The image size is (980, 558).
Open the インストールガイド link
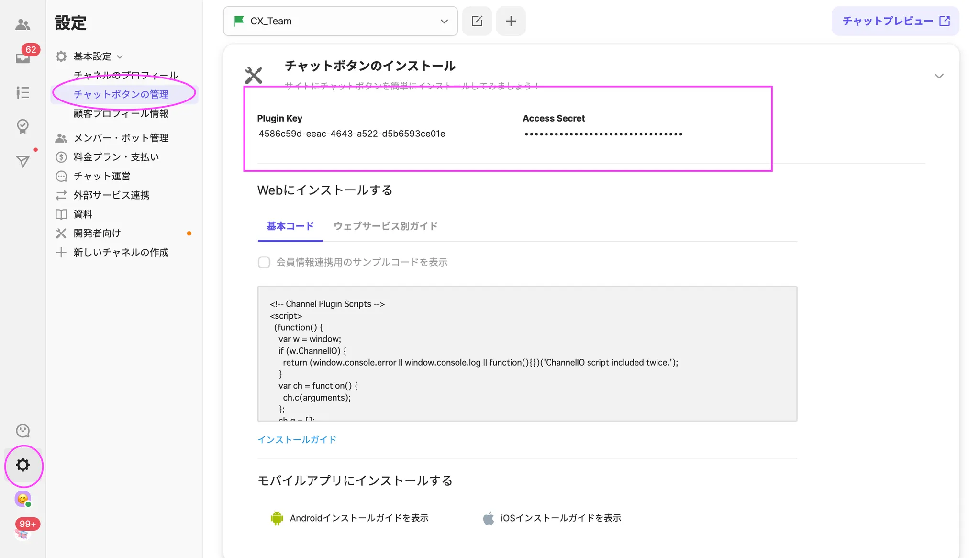297,439
